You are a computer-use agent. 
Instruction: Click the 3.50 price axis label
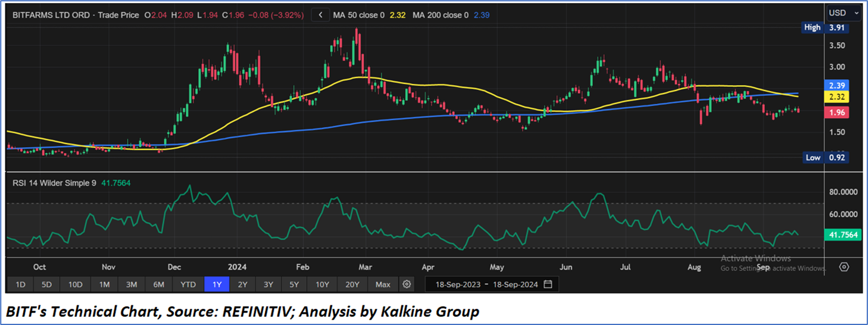coord(838,46)
